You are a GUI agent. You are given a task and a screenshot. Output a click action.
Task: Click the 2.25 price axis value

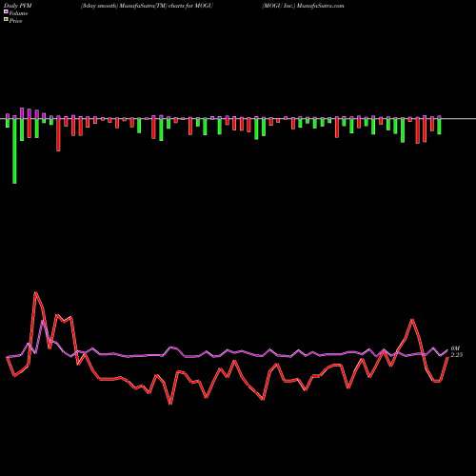point(457,355)
